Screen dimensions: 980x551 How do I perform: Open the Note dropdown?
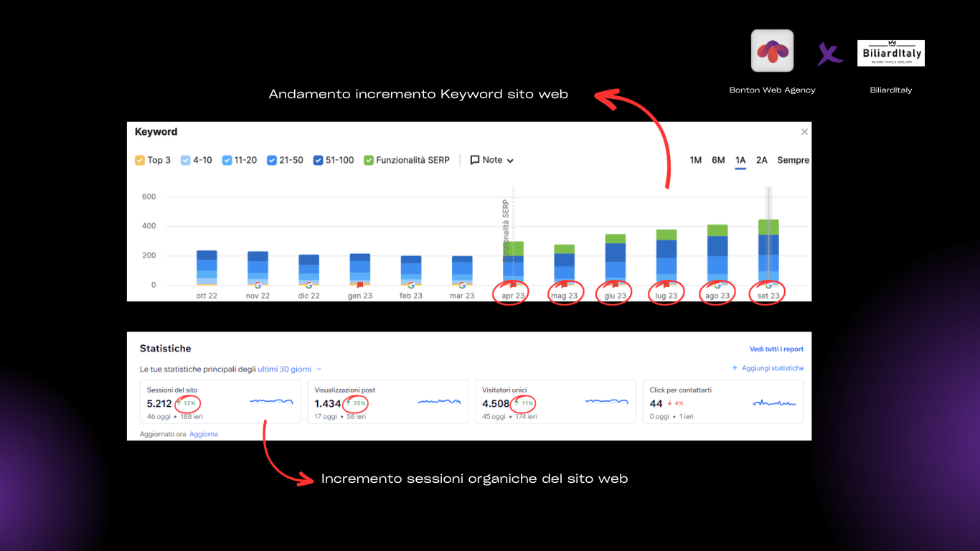(492, 160)
